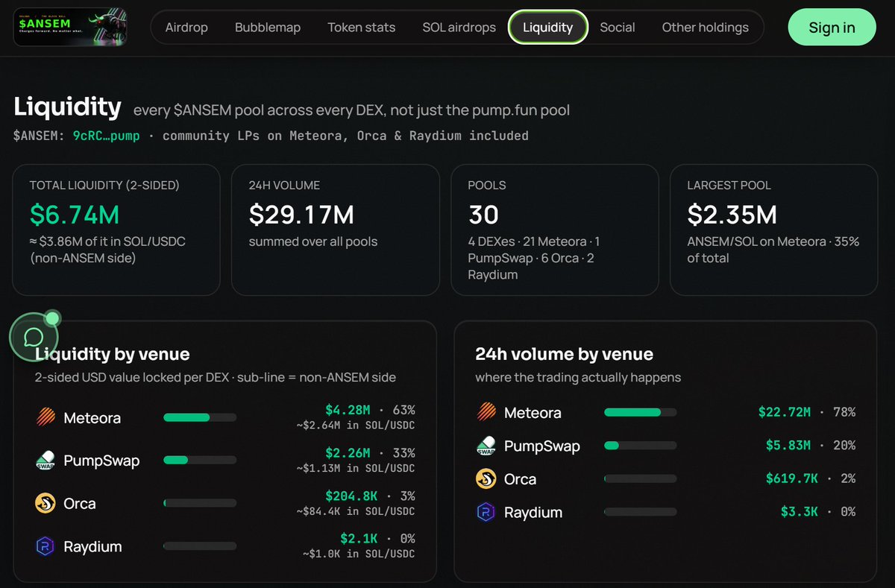Click the Sign in button
895x588 pixels.
832,28
